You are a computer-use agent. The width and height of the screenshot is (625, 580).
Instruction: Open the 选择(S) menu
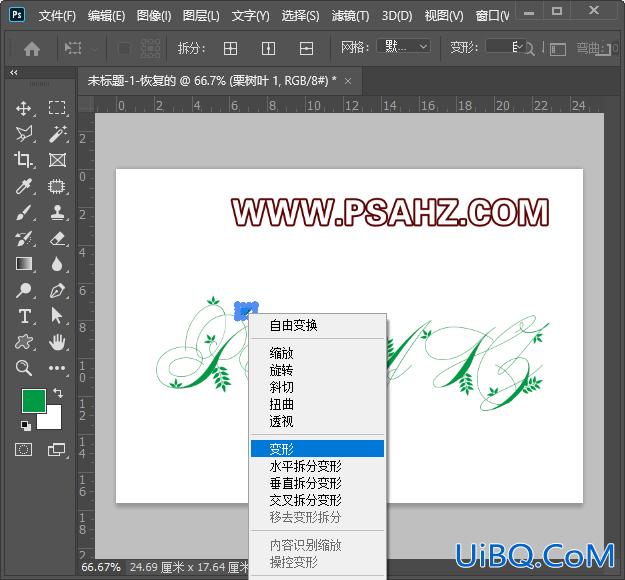(x=301, y=16)
